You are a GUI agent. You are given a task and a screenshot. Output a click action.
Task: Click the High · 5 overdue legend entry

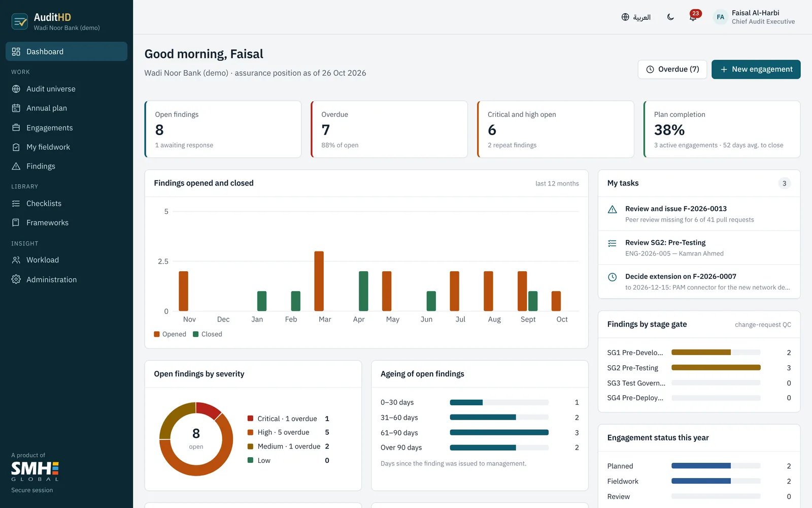click(x=288, y=432)
